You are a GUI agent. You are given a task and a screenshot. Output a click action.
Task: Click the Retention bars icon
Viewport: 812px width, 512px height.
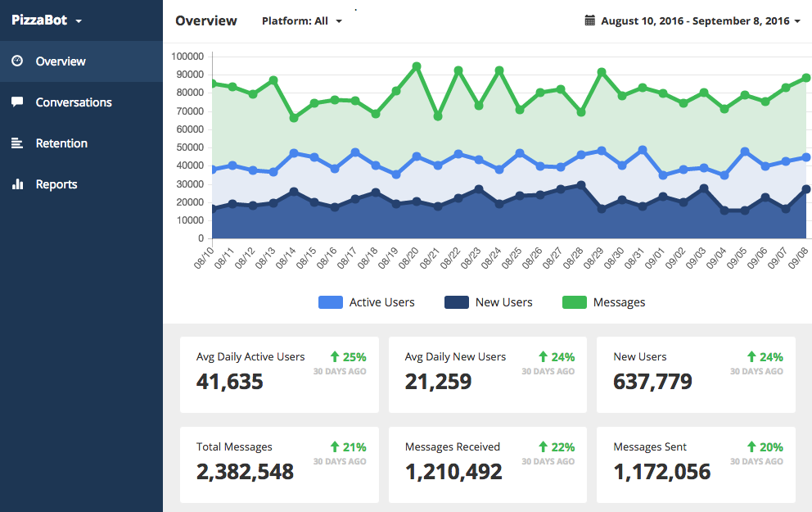[17, 143]
